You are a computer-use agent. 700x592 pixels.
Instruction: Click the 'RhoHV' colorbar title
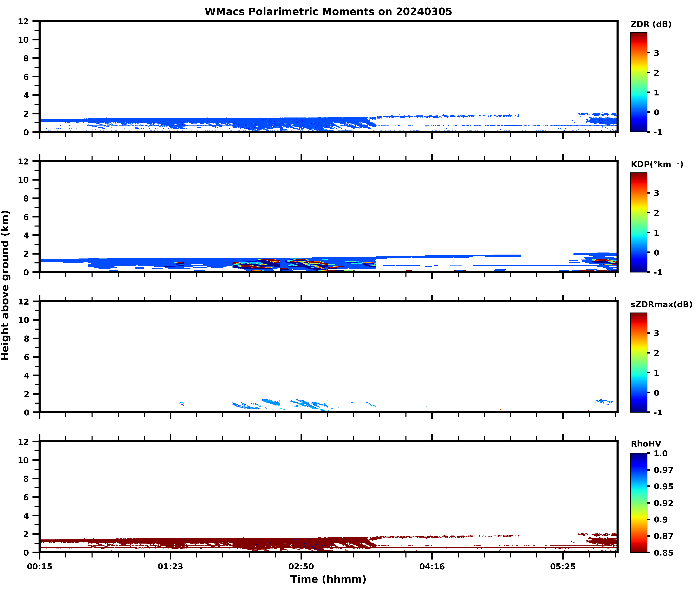click(646, 444)
